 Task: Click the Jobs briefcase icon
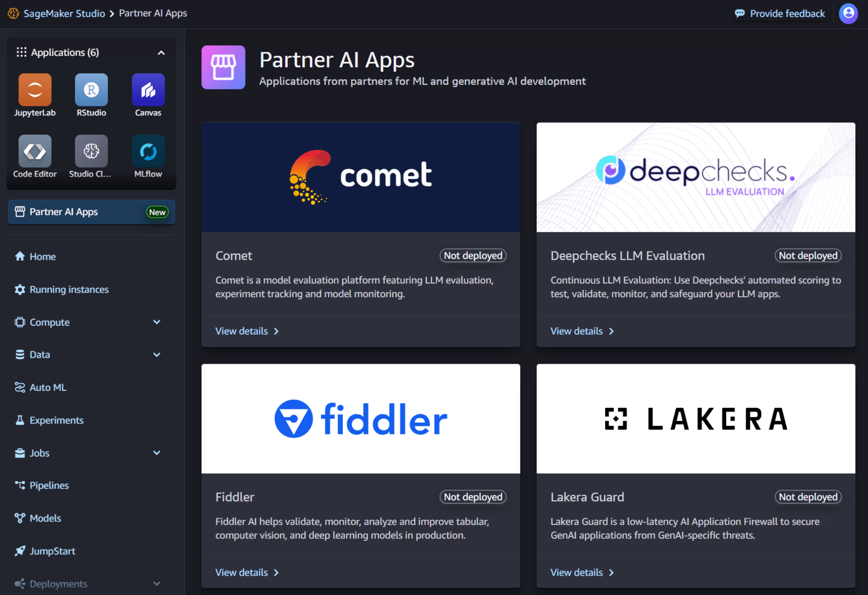click(20, 453)
